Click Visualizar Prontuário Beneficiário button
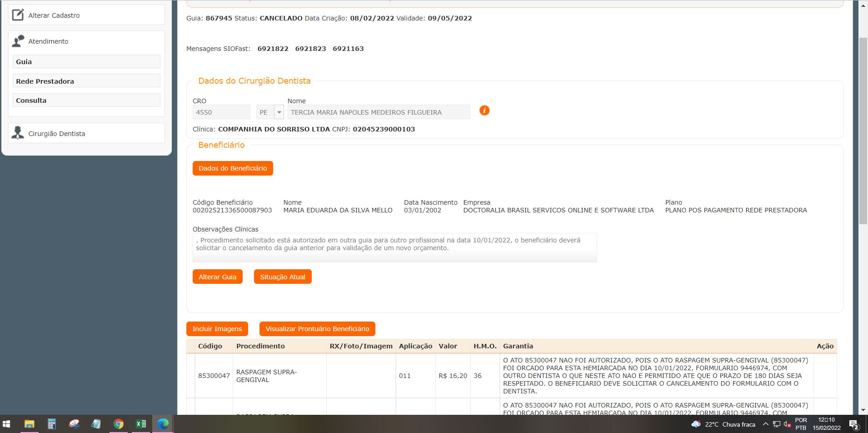This screenshot has width=868, height=433. pyautogui.click(x=317, y=329)
